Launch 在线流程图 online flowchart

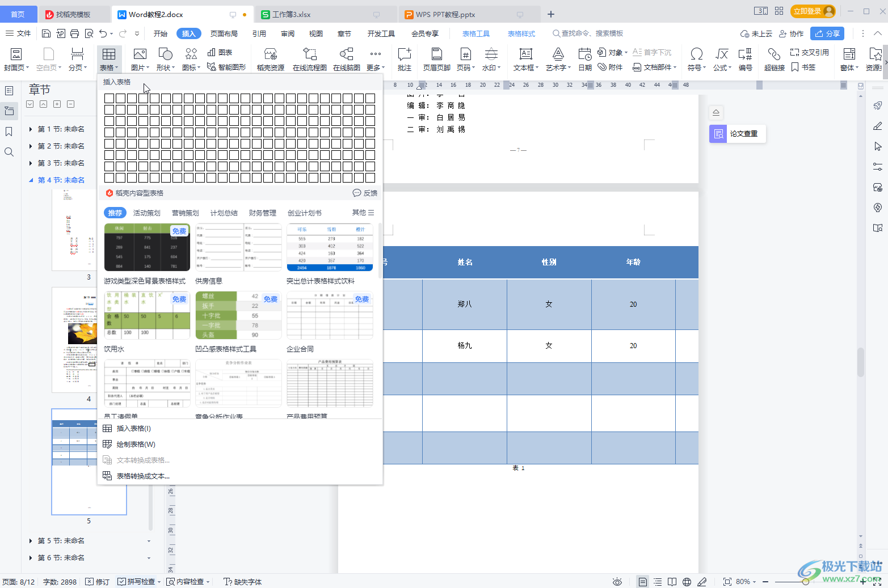click(310, 59)
